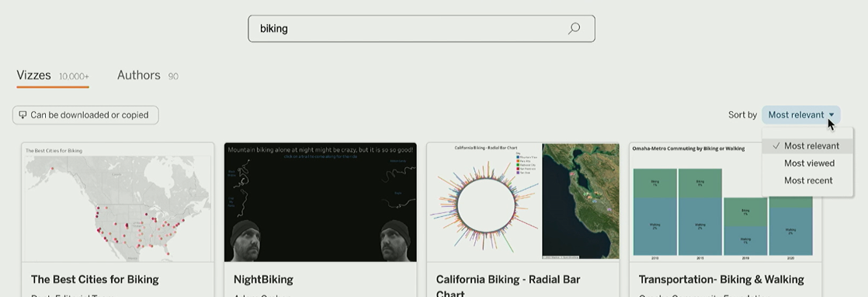
Task: Select 'Most viewed' sort option
Action: (x=807, y=163)
